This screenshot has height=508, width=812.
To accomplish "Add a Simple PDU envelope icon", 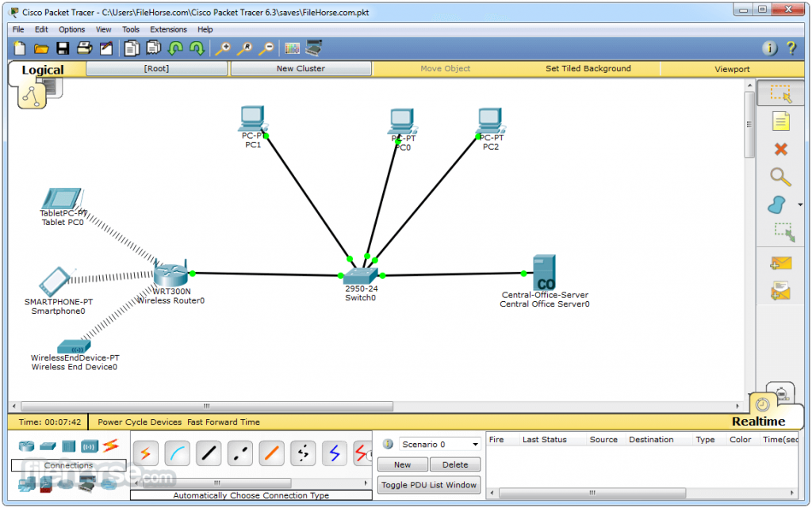I will (780, 263).
